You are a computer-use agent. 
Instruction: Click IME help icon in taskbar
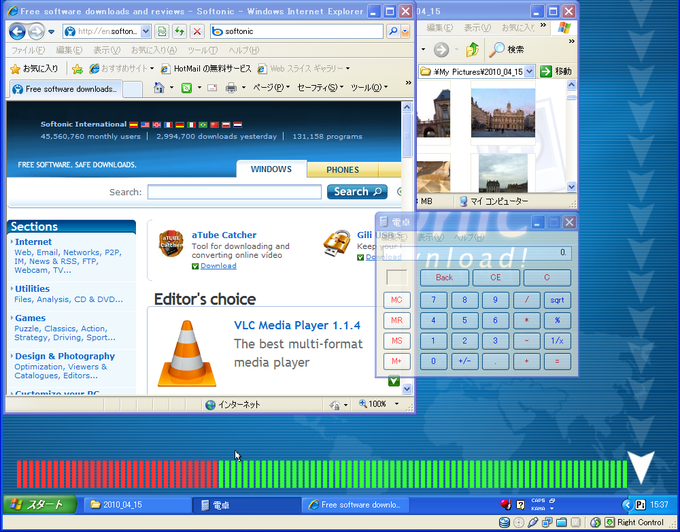point(520,505)
